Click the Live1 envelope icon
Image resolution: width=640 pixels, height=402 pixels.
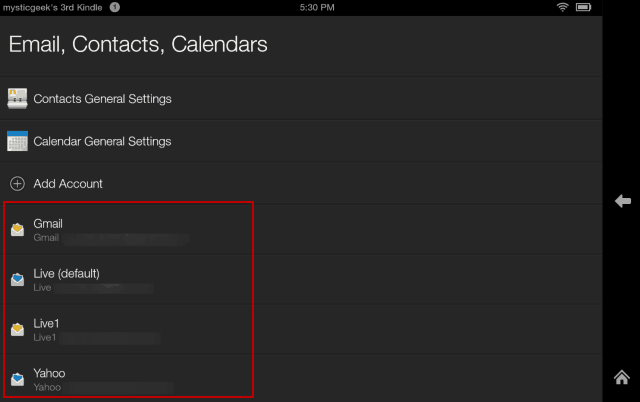coord(17,329)
